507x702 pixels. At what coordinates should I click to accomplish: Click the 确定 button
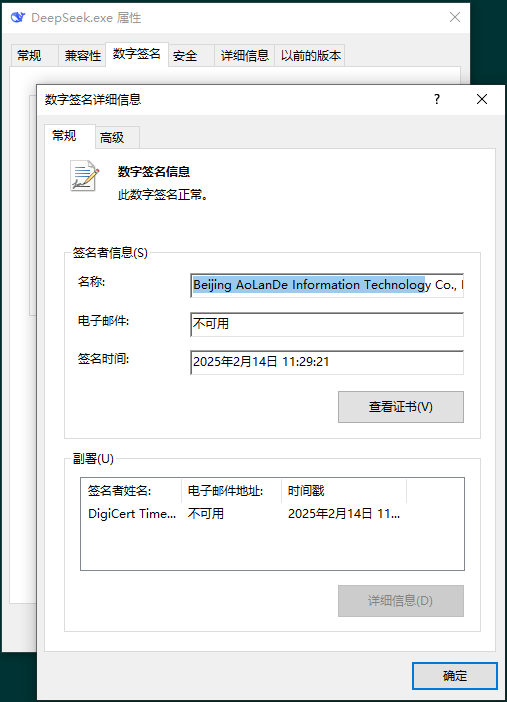[455, 676]
